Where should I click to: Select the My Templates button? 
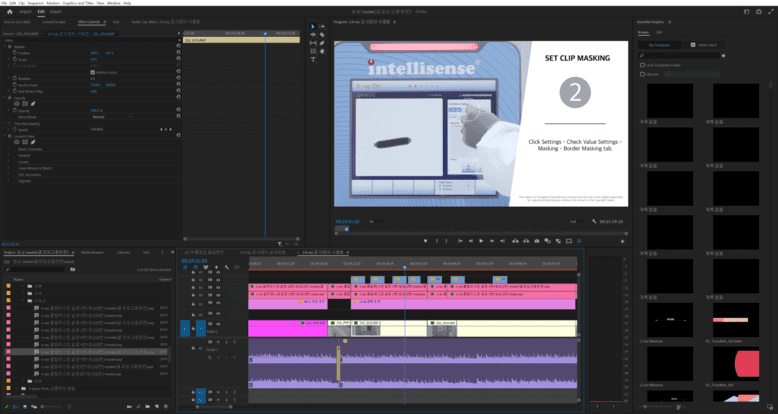[659, 45]
